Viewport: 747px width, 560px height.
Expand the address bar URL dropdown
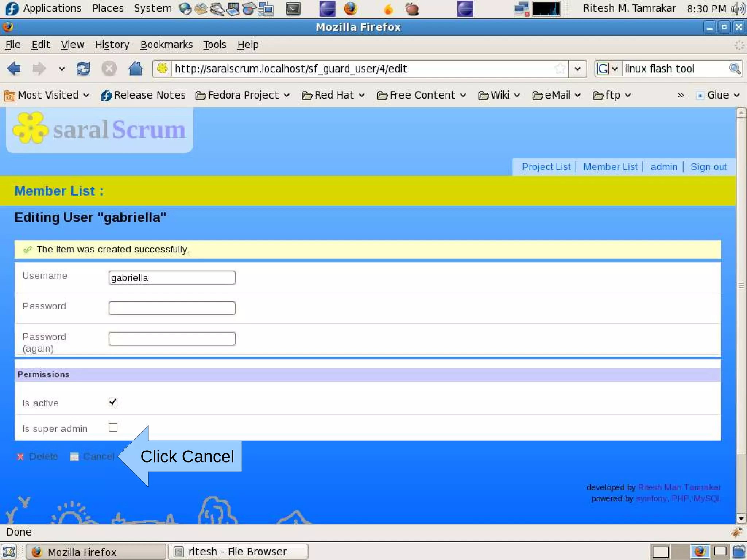click(x=577, y=69)
